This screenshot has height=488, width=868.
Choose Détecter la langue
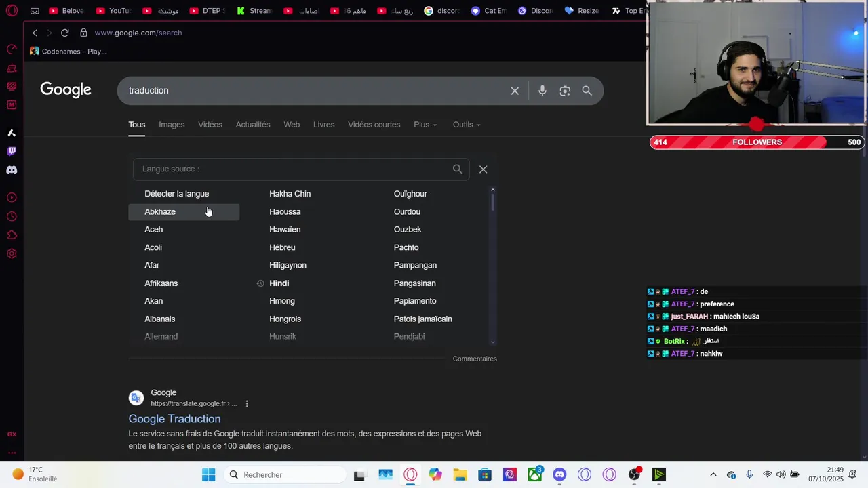pyautogui.click(x=176, y=194)
